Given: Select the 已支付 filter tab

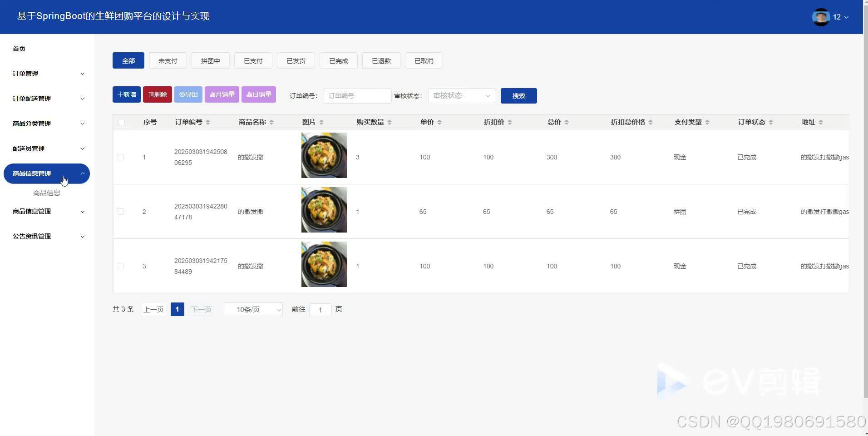Looking at the screenshot, I should tap(253, 60).
